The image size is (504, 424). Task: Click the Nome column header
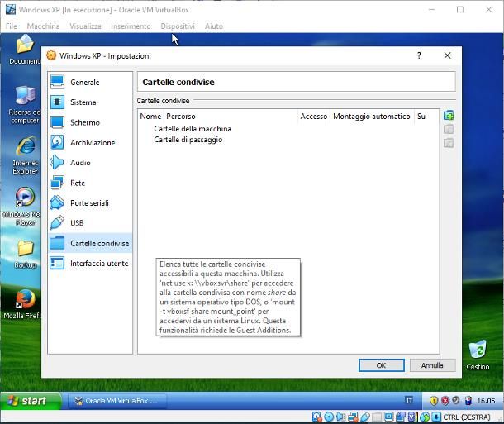[150, 116]
